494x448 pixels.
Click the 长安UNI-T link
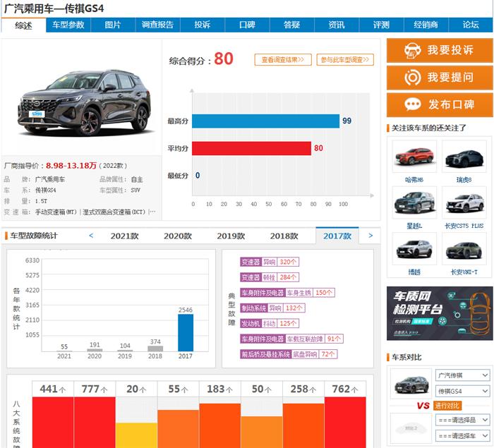(x=464, y=272)
